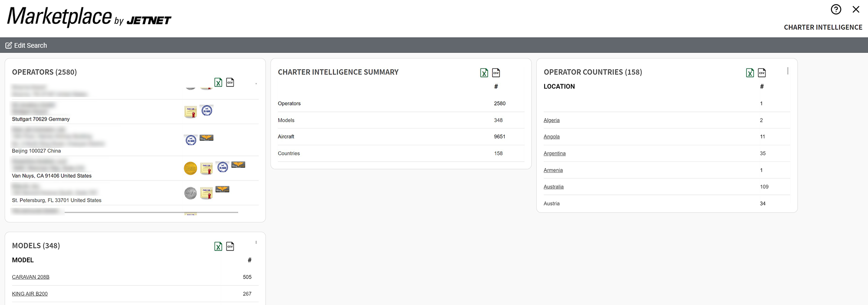Click the KING AIR B200 count 267
868x305 pixels.
click(247, 294)
